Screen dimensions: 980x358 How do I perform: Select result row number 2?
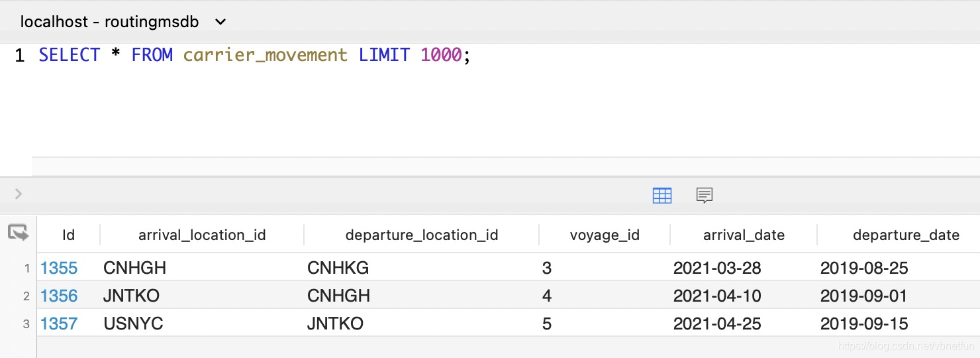(26, 296)
